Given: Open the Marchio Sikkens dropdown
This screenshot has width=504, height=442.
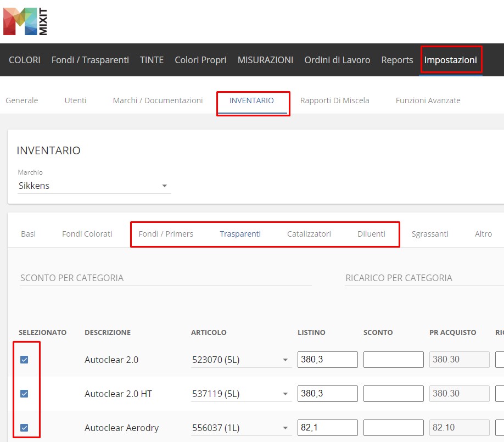Looking at the screenshot, I should (x=94, y=186).
